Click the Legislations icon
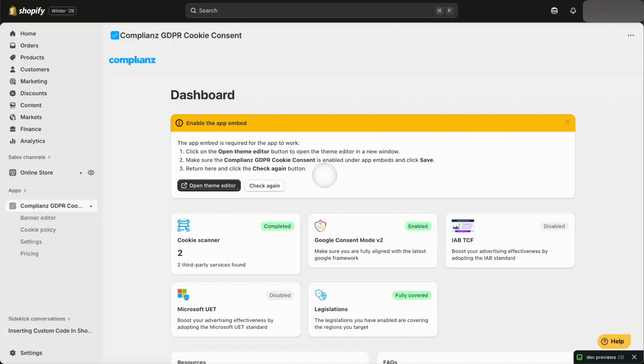 pos(321,295)
